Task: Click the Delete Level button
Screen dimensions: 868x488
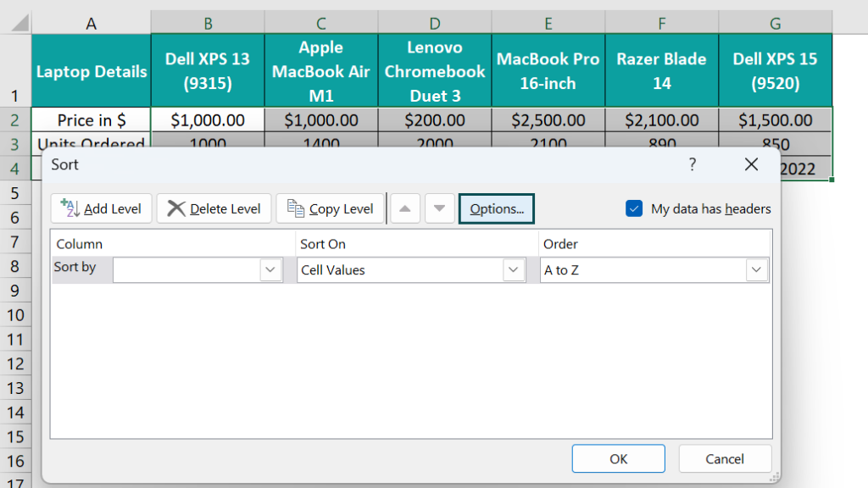Action: tap(214, 208)
